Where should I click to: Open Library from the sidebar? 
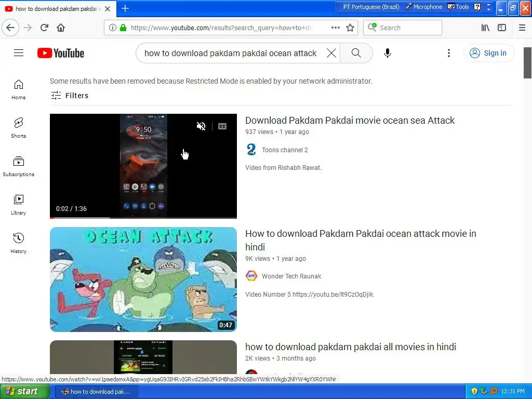click(x=19, y=205)
